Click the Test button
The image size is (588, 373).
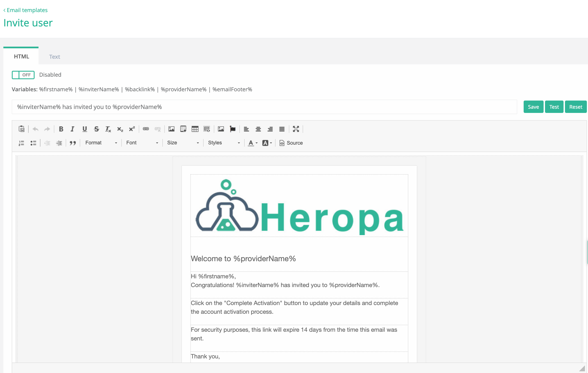point(554,107)
